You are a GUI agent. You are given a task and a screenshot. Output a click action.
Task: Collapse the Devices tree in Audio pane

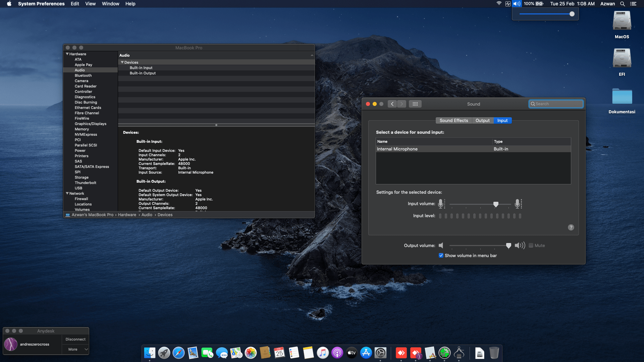coord(122,62)
